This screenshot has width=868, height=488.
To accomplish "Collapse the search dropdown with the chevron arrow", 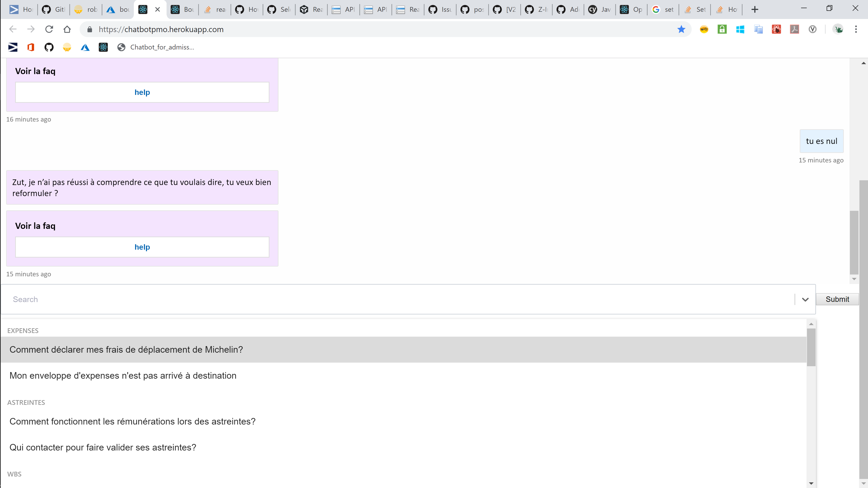I will coord(805,299).
